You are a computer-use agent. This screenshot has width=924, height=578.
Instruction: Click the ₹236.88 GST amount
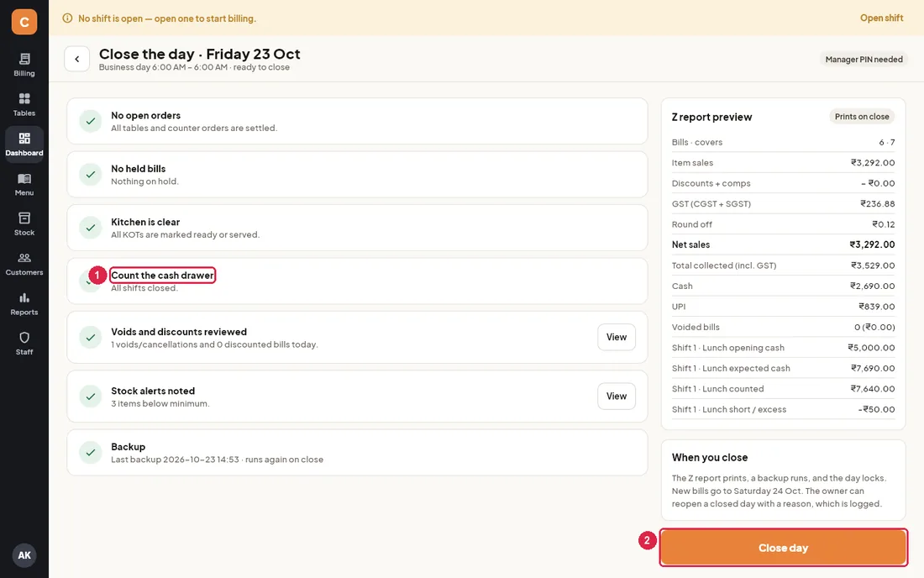[878, 204]
